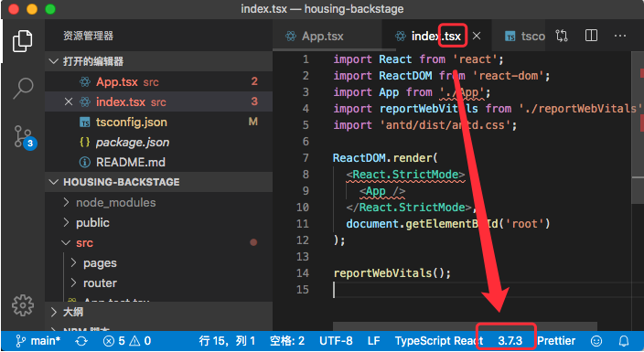Split the editor to the right
Image resolution: width=644 pixels, height=352 pixels.
pos(591,36)
